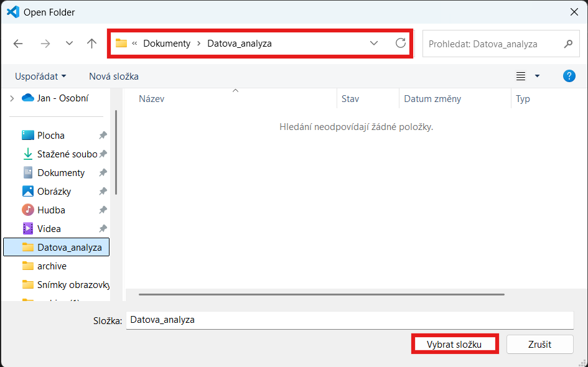This screenshot has height=367, width=588.
Task: Open Hudba in the sidebar
Action: (44, 210)
